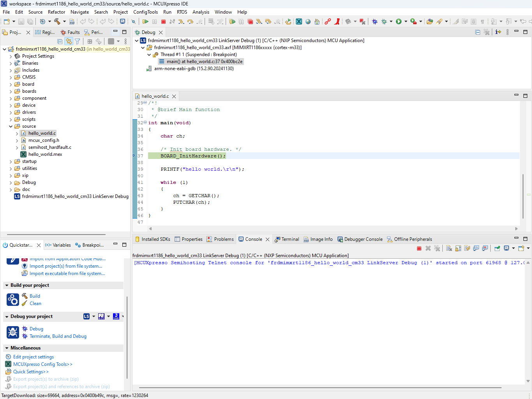532x399 pixels.
Task: Collapse the main function fold at line 32
Action: click(x=145, y=122)
